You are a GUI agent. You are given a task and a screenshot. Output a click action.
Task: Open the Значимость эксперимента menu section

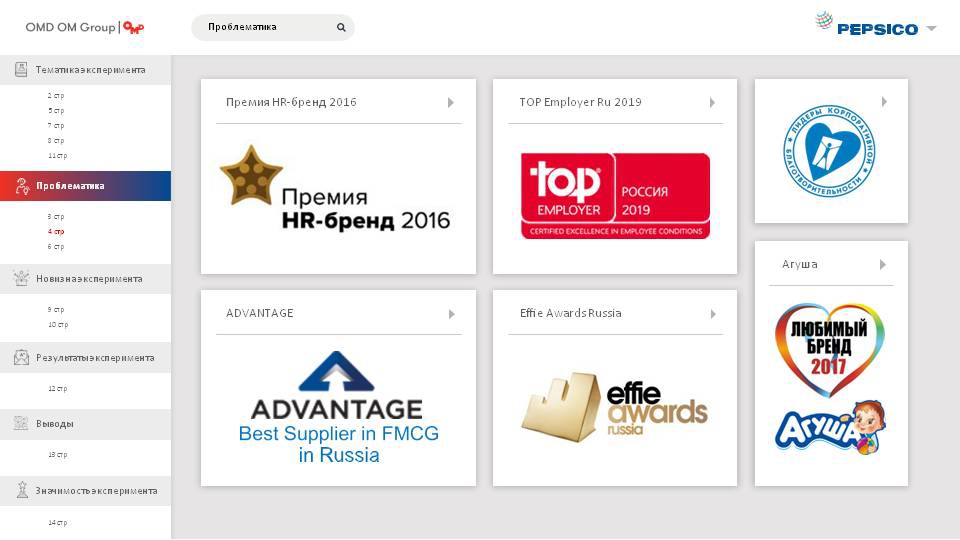86,490
